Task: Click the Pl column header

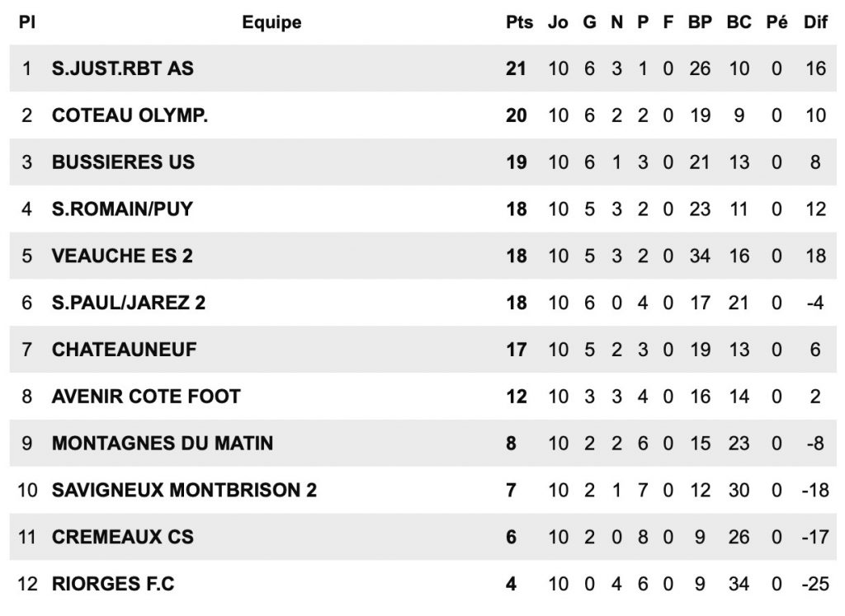Action: coord(27,22)
